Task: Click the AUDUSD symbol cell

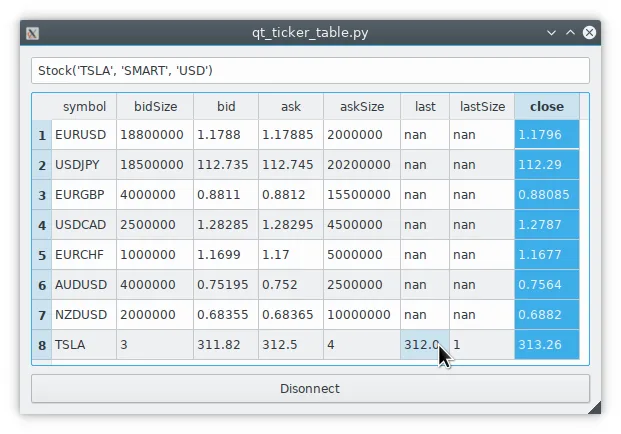Action: (84, 285)
